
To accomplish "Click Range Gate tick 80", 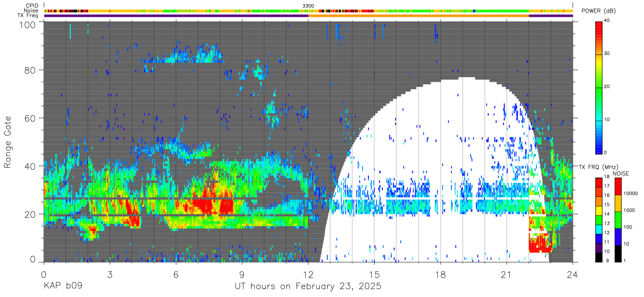I will (30, 70).
